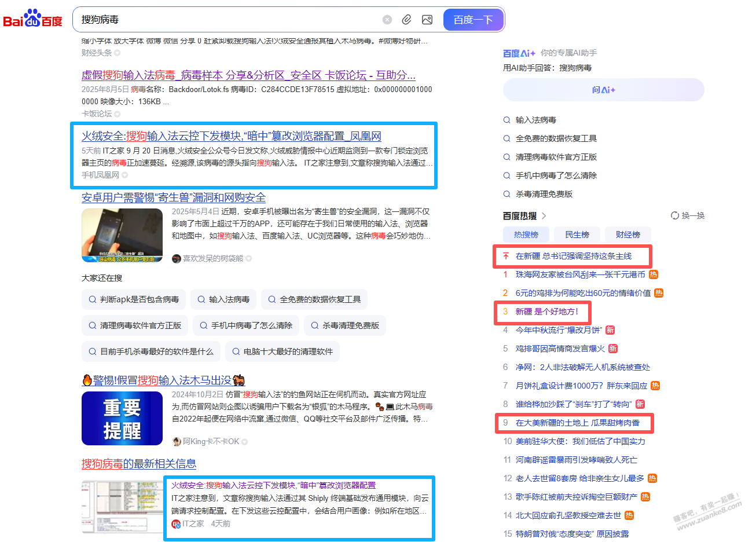756x542 pixels.
Task: Click the Baidu logo
Action: point(32,19)
